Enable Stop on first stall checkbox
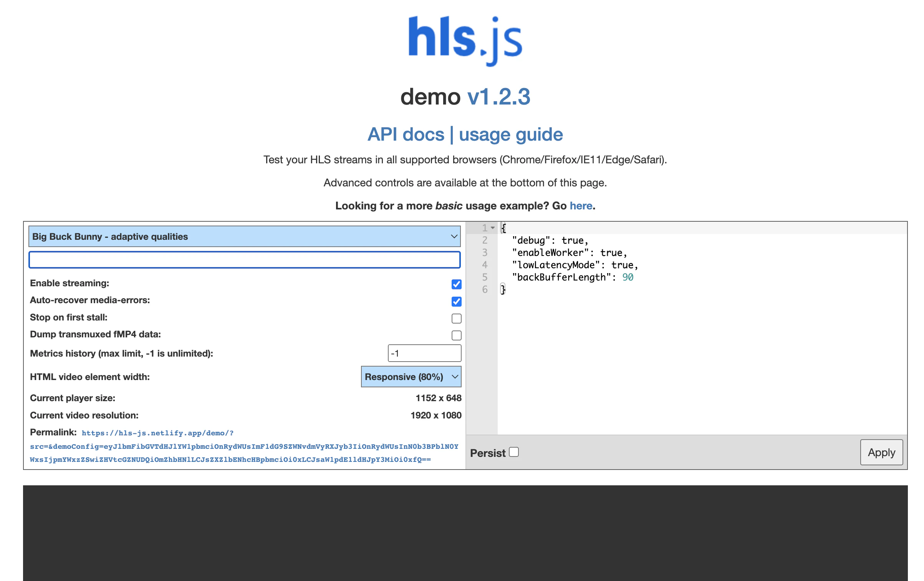The image size is (924, 581). pos(456,319)
